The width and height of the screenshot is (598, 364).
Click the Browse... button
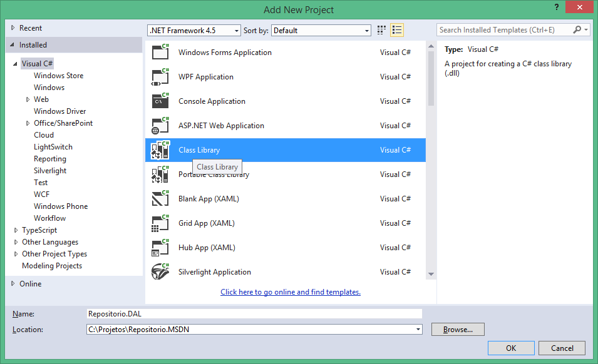[458, 330]
